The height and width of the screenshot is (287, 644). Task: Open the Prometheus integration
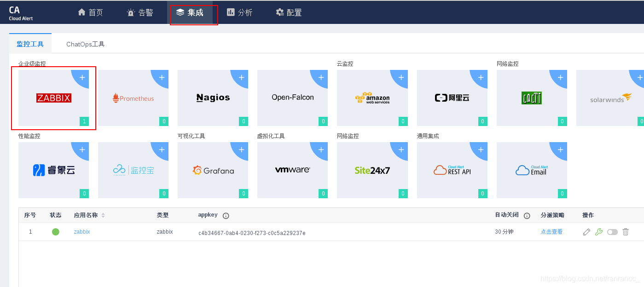(x=133, y=98)
